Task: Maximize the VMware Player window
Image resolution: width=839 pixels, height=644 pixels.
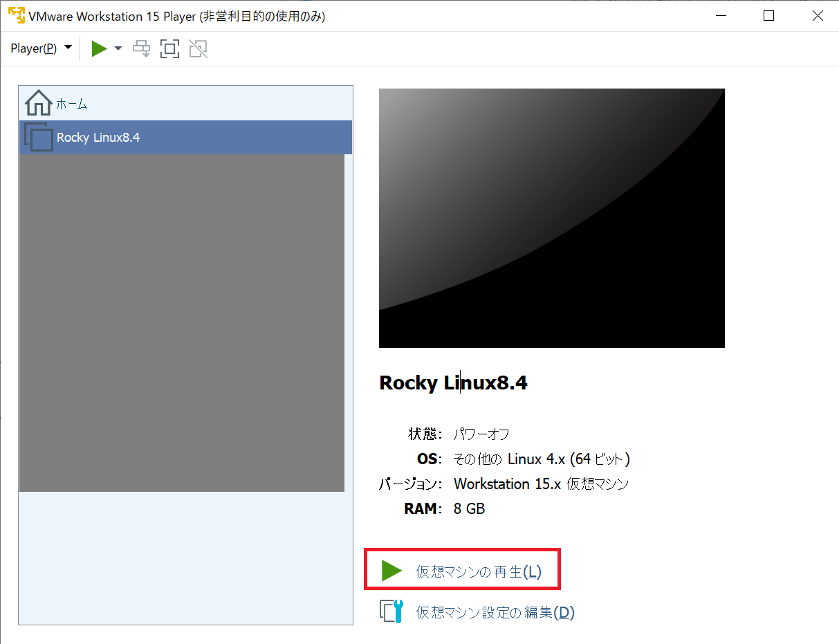Action: click(768, 16)
